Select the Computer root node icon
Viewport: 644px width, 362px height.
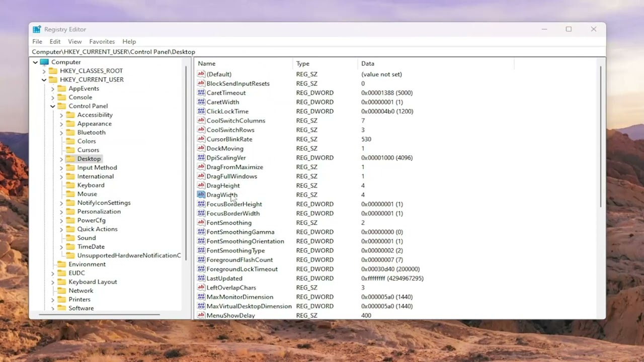pyautogui.click(x=44, y=62)
